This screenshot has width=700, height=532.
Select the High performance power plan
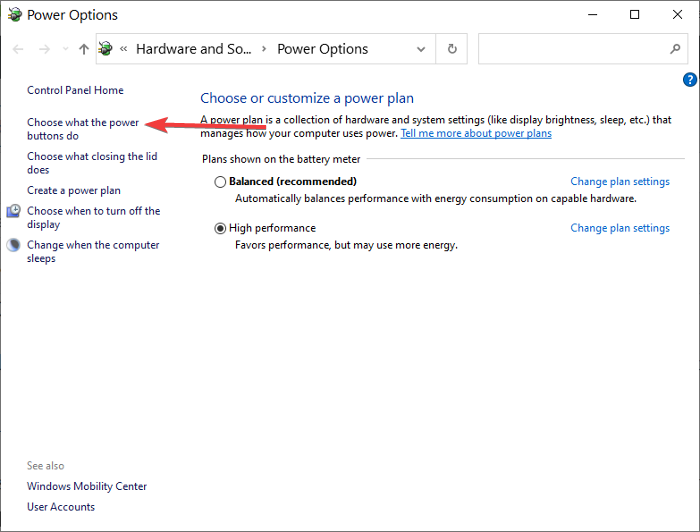coord(220,228)
